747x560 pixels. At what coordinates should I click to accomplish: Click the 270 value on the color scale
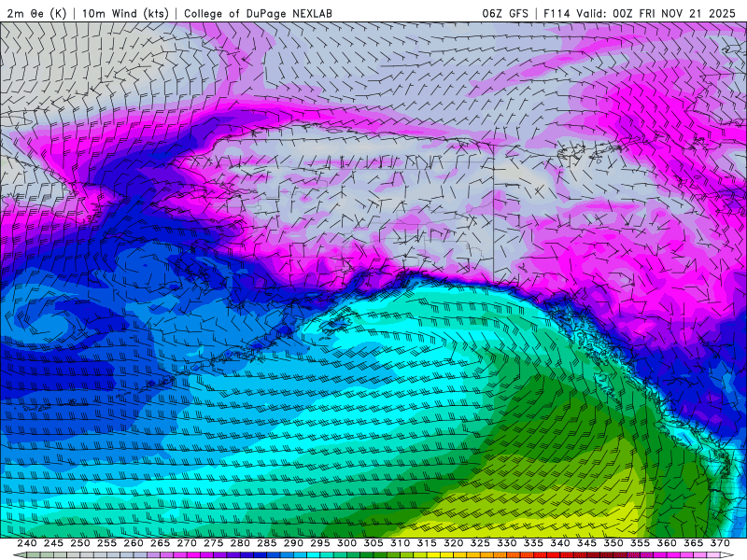pyautogui.click(x=187, y=543)
